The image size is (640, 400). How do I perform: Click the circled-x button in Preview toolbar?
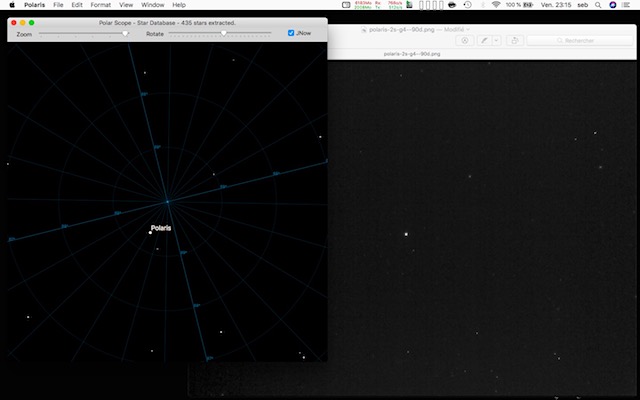tap(464, 40)
